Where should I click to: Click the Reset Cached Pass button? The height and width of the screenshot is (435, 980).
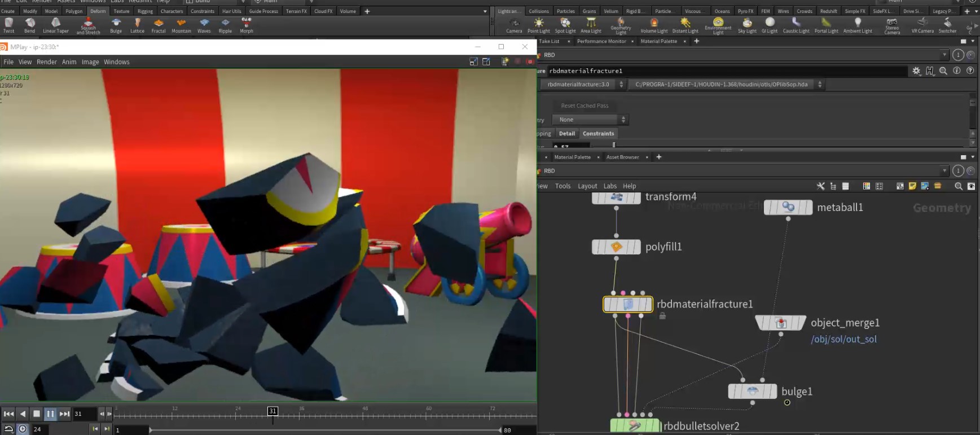(x=585, y=106)
